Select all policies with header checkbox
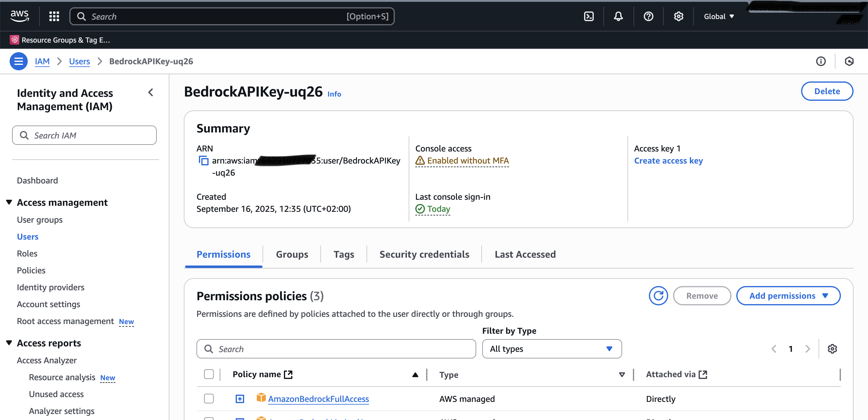Viewport: 868px width, 420px height. (x=209, y=374)
